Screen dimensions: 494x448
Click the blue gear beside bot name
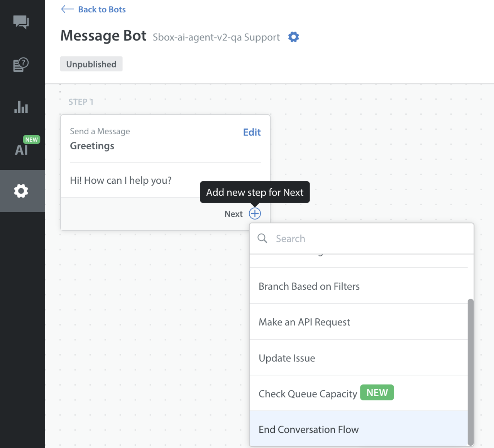pyautogui.click(x=293, y=37)
